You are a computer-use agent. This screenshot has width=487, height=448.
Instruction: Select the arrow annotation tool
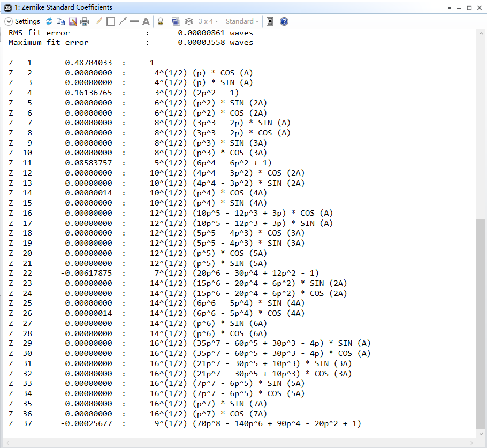coord(123,21)
